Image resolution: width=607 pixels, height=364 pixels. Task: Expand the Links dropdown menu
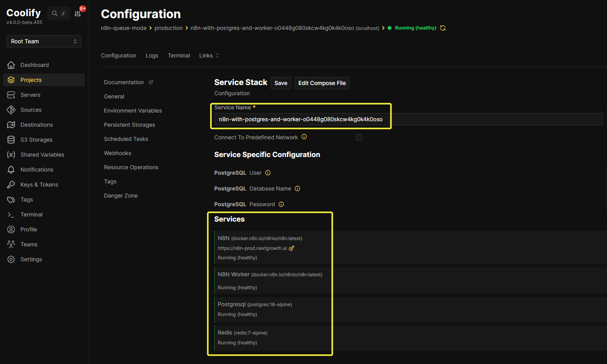pos(209,55)
